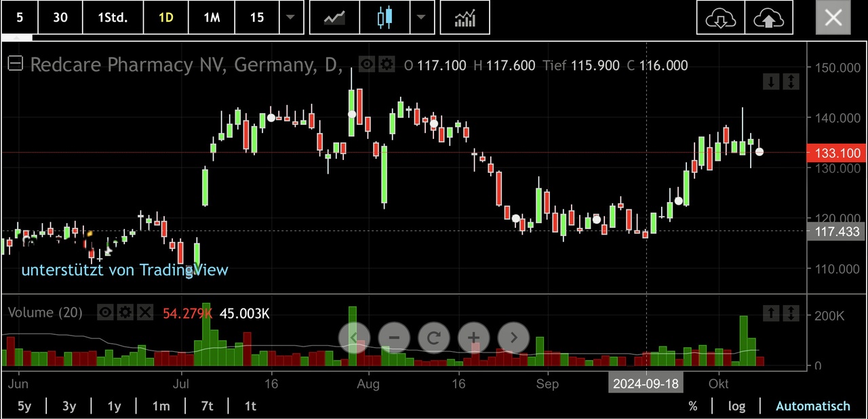Move main pane down arrow

771,82
